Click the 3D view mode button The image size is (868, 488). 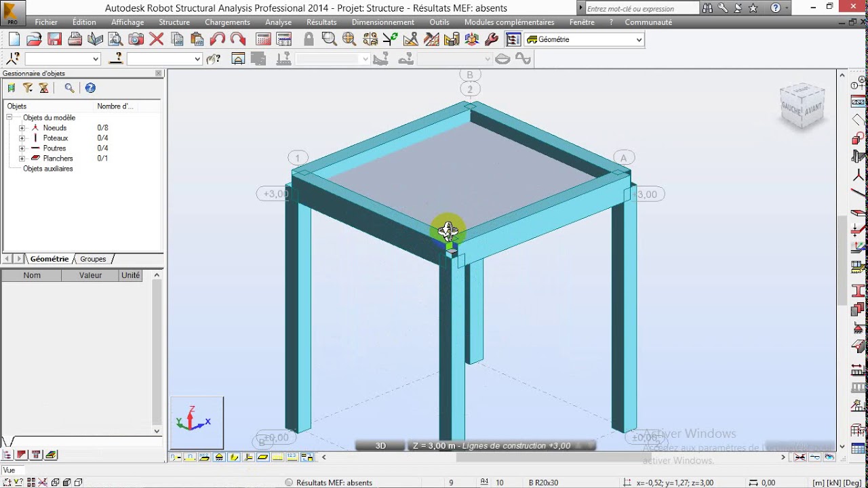[x=380, y=445]
